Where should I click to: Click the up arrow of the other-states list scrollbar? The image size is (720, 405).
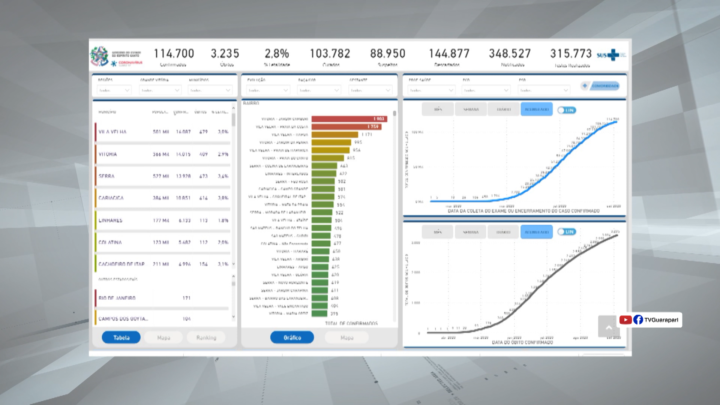point(233,276)
